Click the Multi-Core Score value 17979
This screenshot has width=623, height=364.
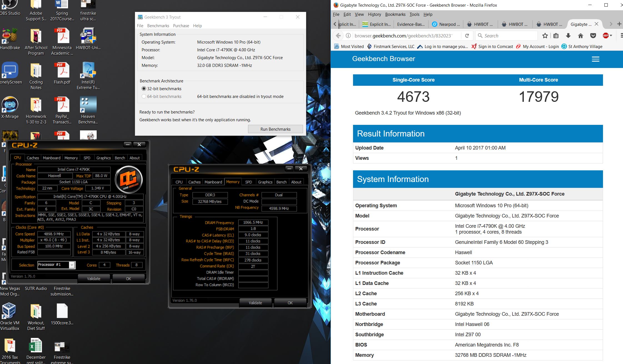coord(539,97)
